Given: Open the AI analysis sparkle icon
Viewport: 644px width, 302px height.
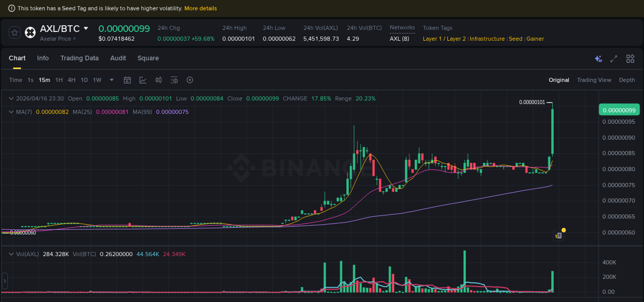Looking at the screenshot, I should point(598,59).
